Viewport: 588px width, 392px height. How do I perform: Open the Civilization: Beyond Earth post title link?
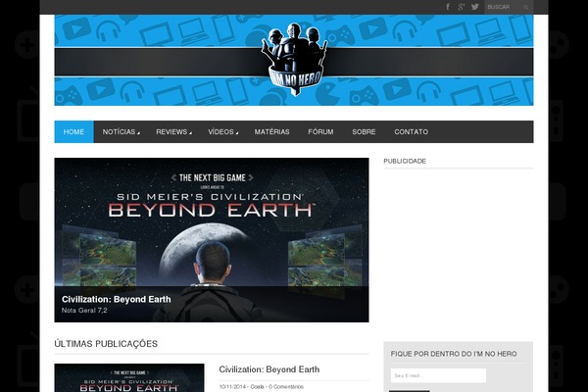(x=269, y=369)
